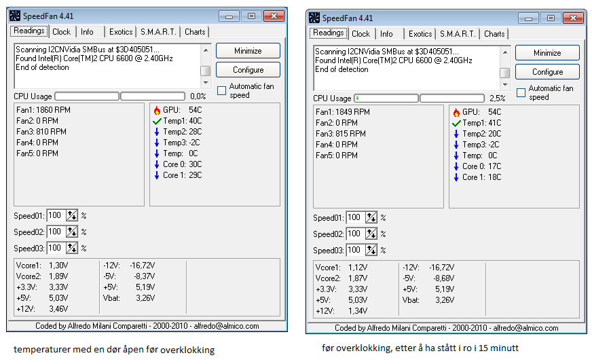Adjust Speed01 spinner arrows in left window
The image size is (592, 364).
pos(72,215)
